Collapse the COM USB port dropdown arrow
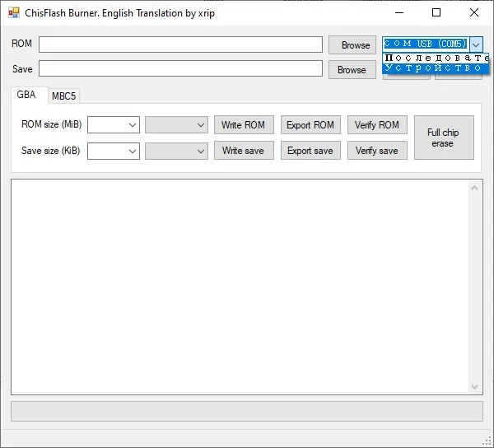 coord(476,44)
